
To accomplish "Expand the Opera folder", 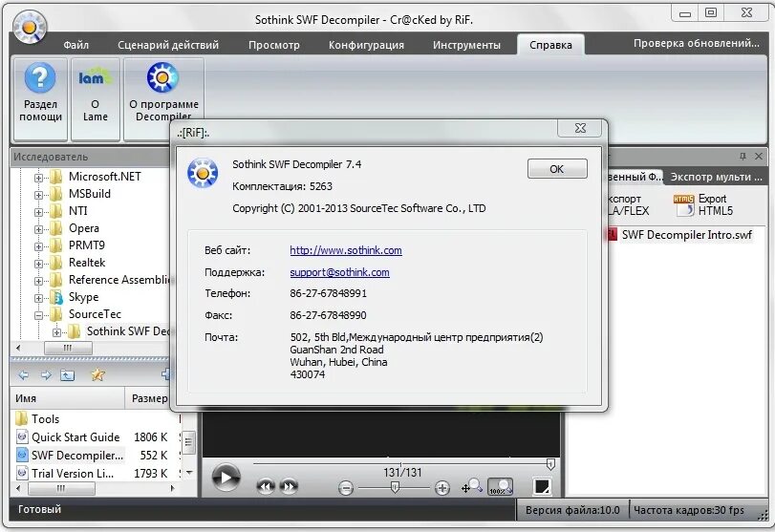I will pyautogui.click(x=38, y=229).
